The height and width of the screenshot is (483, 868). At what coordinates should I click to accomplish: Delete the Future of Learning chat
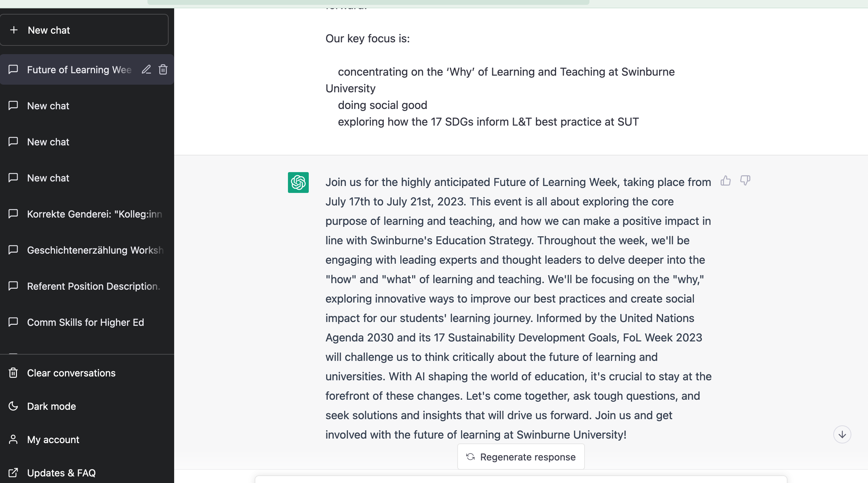tap(163, 70)
